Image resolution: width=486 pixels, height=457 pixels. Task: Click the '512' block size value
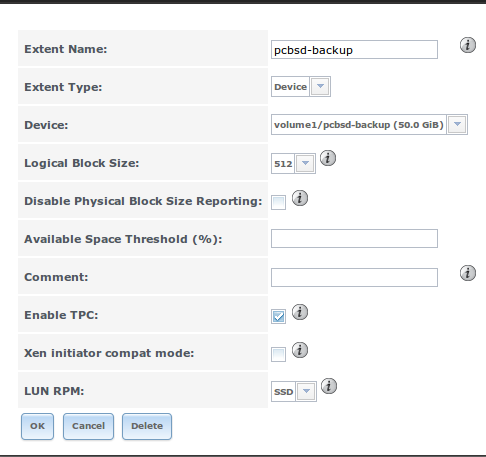coord(283,164)
